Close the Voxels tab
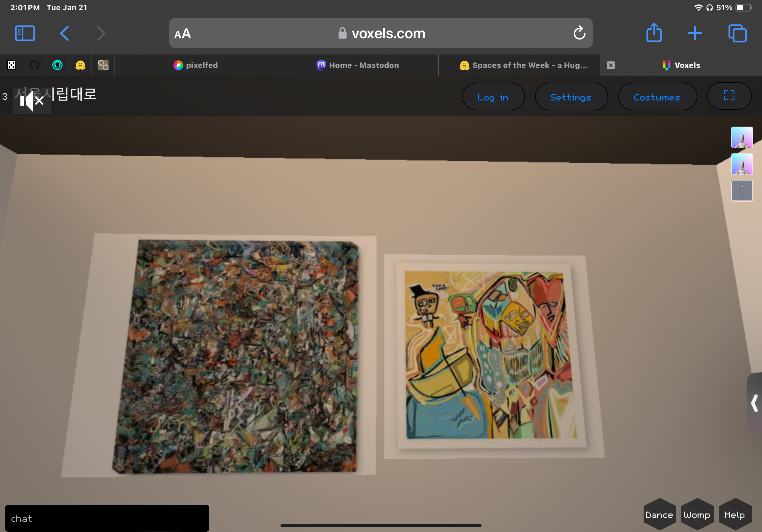The image size is (762, 532). click(x=611, y=65)
